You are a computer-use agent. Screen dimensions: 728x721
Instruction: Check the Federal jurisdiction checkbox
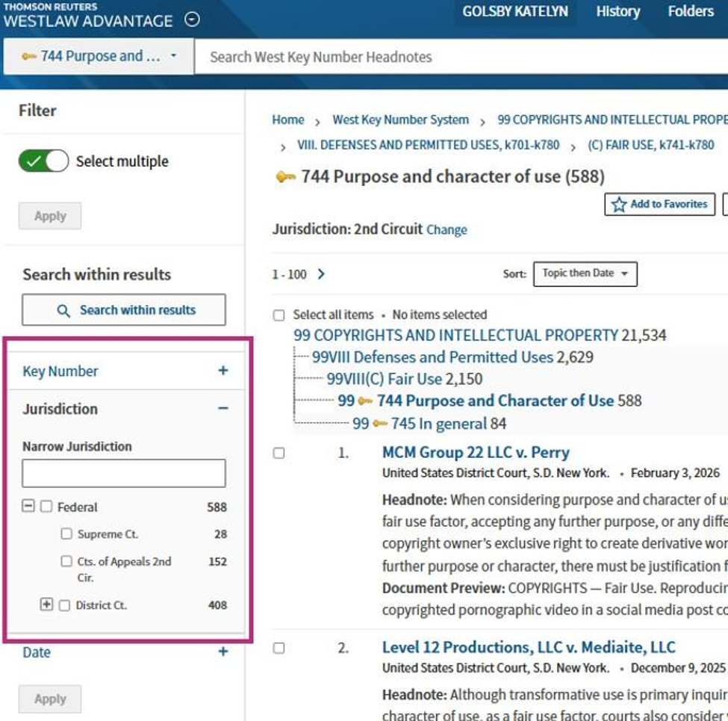coord(46,507)
